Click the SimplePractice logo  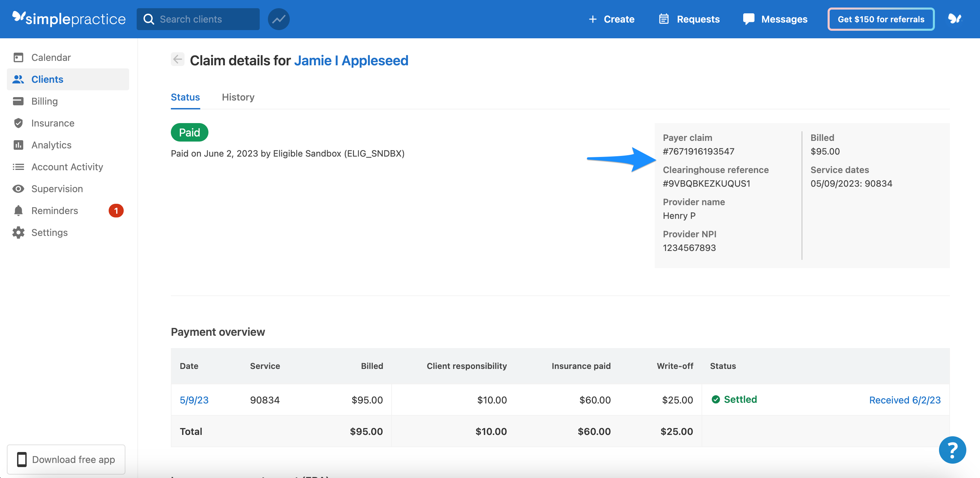(x=68, y=19)
